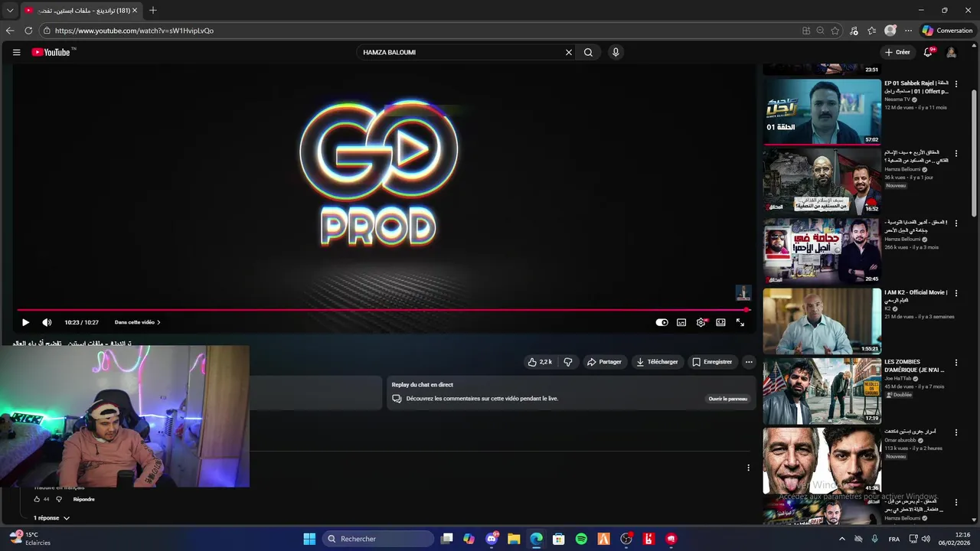
Task: Start voice search with the microphone
Action: click(616, 52)
